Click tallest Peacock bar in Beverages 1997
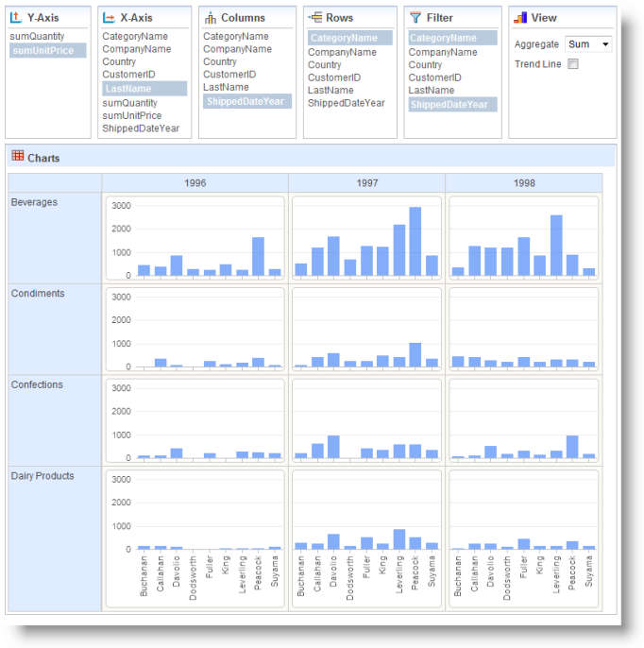 click(415, 242)
